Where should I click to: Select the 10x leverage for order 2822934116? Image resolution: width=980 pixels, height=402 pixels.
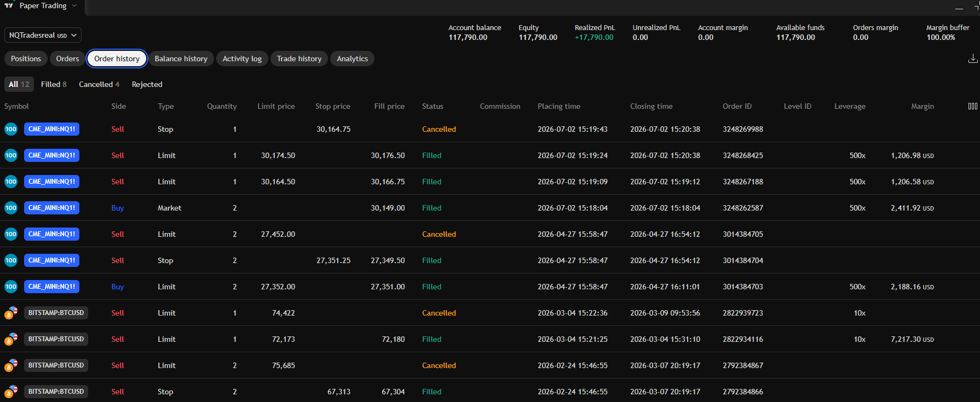(x=860, y=339)
